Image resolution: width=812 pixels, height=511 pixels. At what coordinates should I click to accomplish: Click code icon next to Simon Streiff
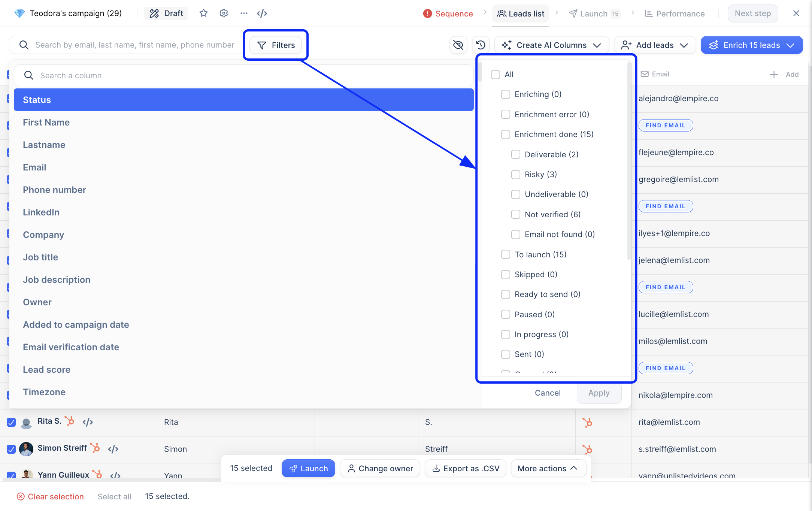click(113, 449)
